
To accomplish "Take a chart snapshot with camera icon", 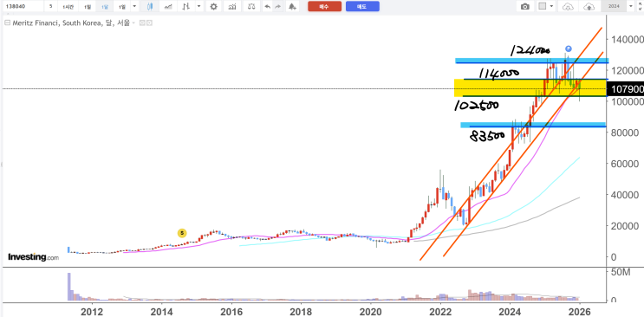I will pyautogui.click(x=525, y=7).
